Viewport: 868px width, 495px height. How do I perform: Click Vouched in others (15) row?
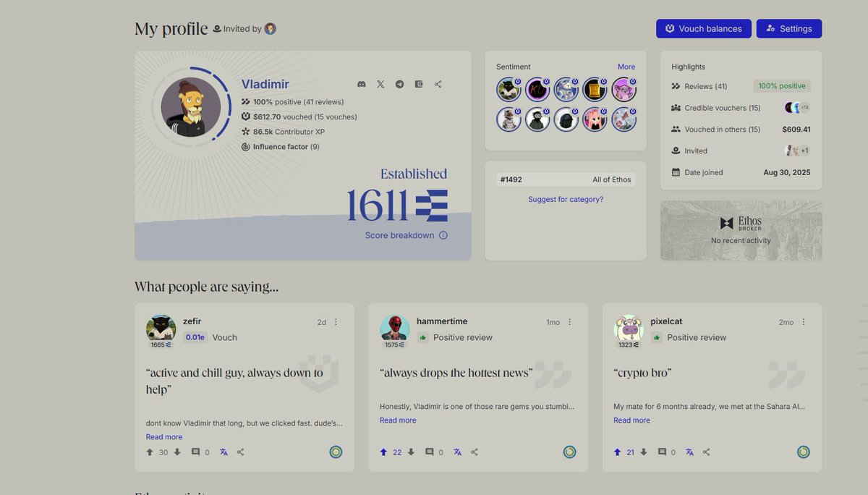click(741, 130)
